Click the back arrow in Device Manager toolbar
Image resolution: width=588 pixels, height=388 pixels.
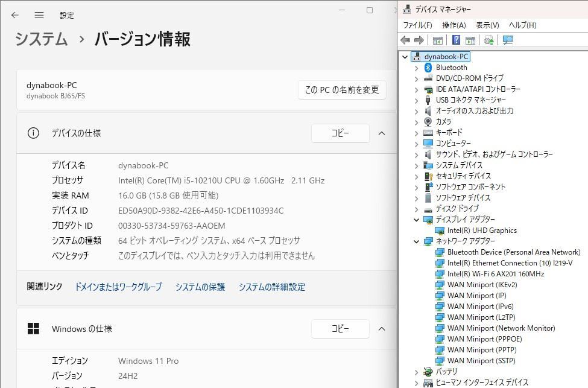tap(405, 40)
